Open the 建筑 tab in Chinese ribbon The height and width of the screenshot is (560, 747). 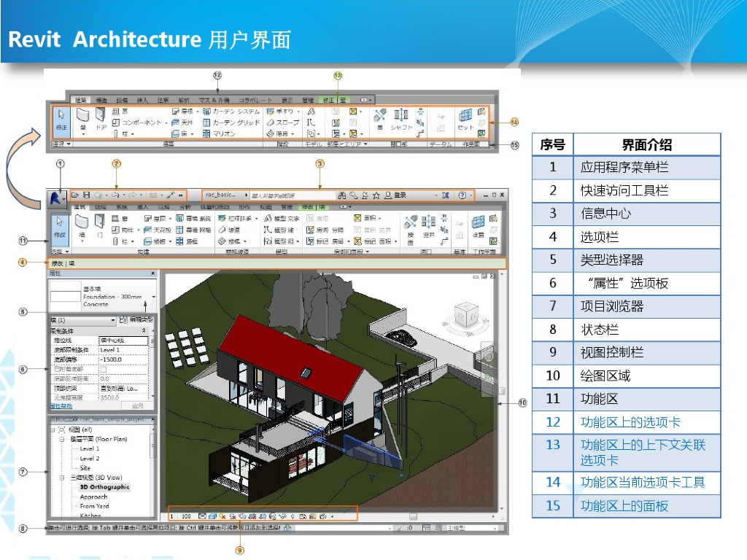pyautogui.click(x=80, y=207)
